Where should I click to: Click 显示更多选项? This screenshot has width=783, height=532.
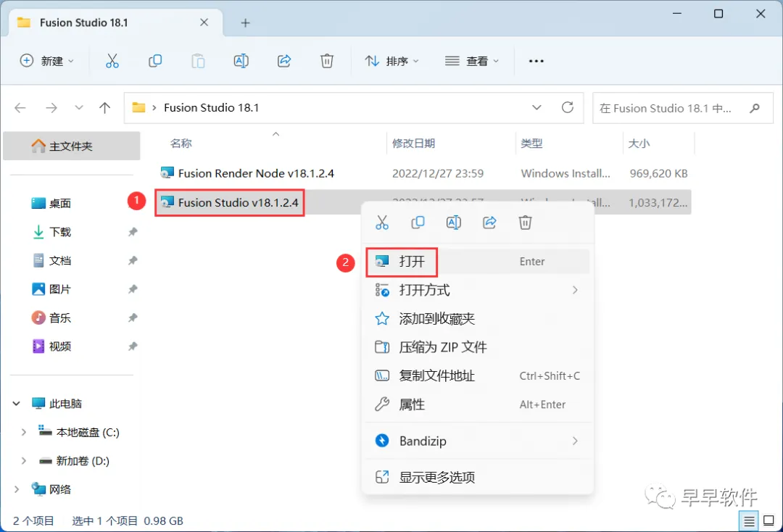[x=478, y=477]
